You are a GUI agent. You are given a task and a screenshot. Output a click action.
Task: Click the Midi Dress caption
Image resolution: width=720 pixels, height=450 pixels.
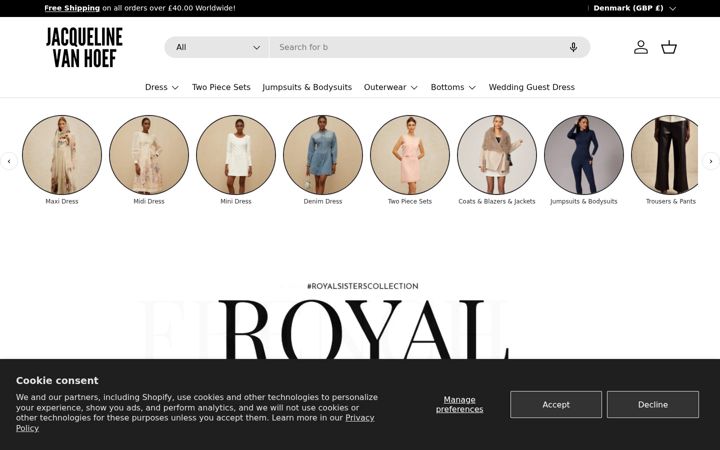point(149,201)
